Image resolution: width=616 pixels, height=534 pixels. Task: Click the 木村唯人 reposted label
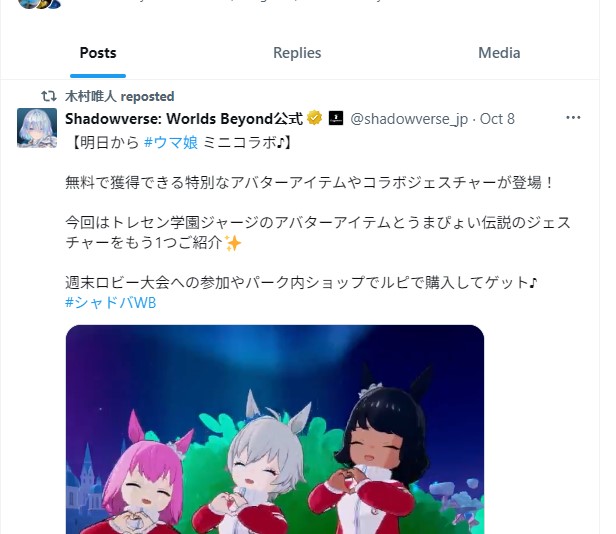click(x=120, y=96)
